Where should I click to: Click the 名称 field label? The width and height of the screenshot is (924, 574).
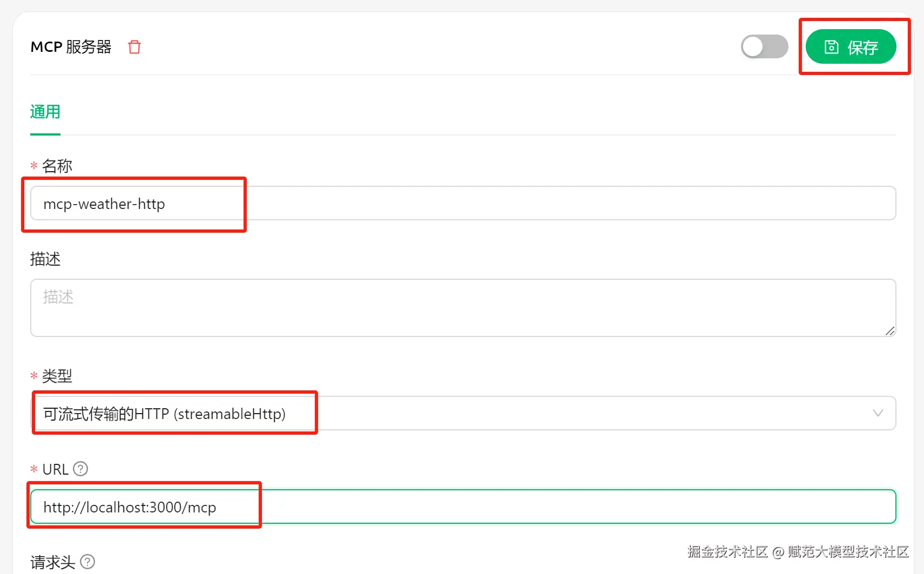(57, 166)
